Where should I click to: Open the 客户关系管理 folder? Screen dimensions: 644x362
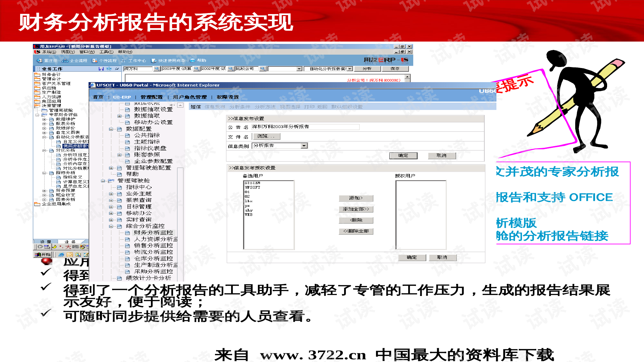[52, 83]
